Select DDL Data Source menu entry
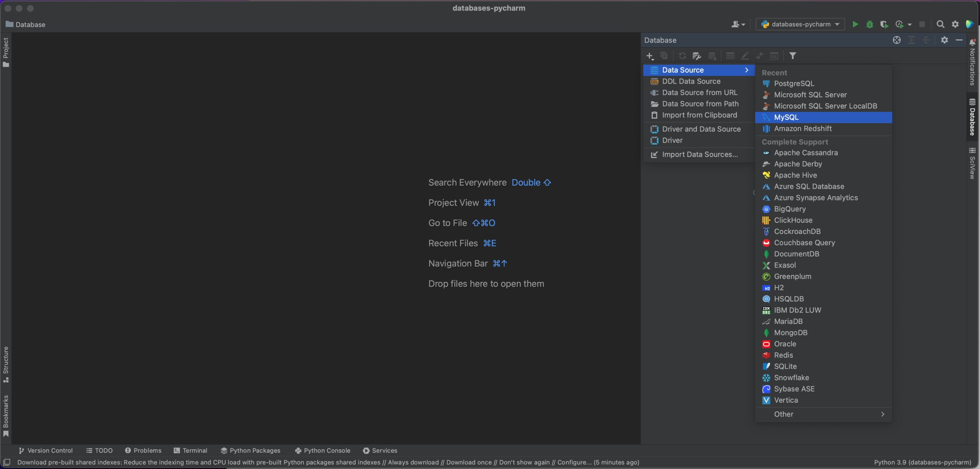The width and height of the screenshot is (980, 469). click(x=699, y=81)
